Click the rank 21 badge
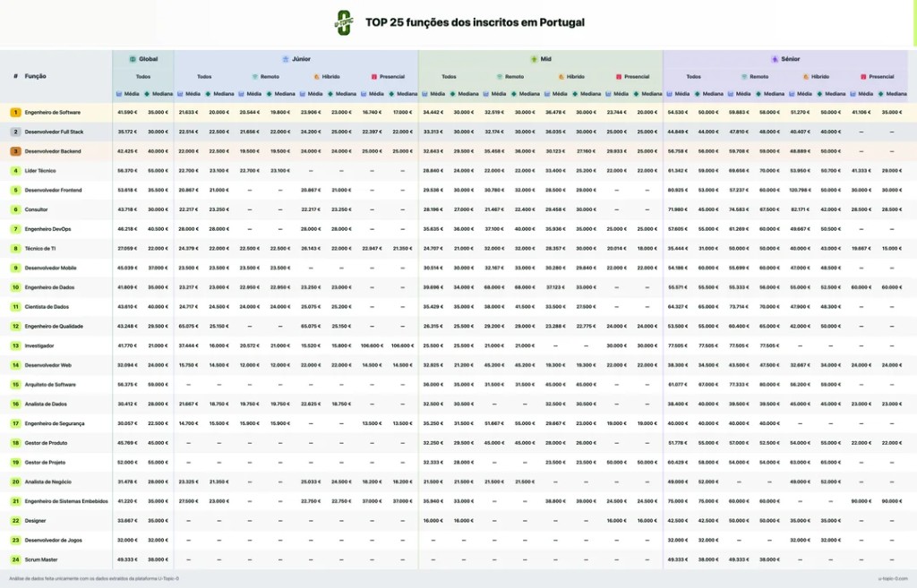The width and height of the screenshot is (917, 588). (x=16, y=501)
